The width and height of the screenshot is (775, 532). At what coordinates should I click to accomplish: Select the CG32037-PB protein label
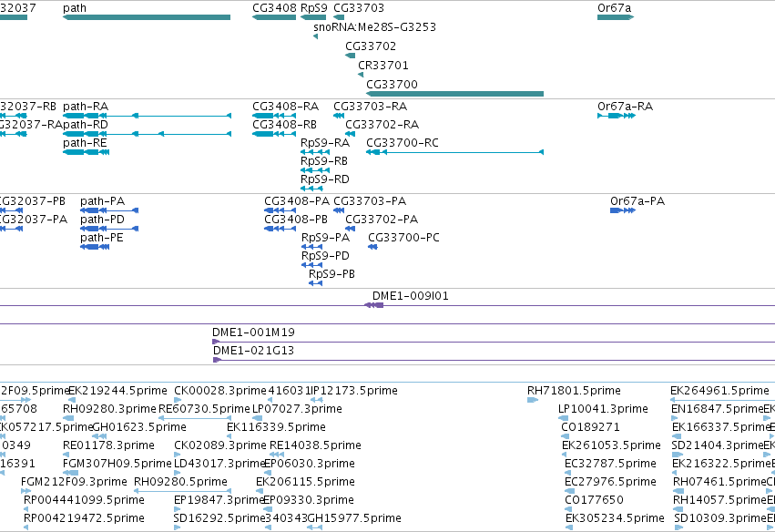(x=32, y=201)
